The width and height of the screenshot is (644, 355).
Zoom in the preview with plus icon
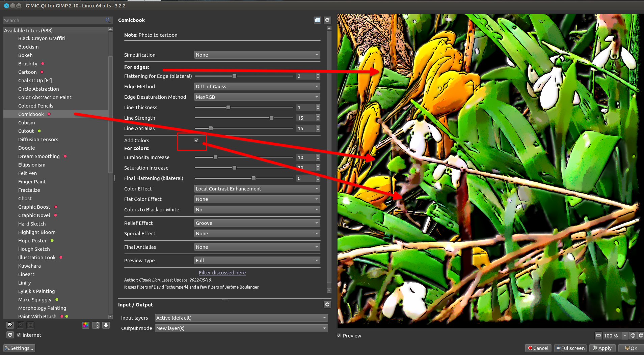pos(633,336)
